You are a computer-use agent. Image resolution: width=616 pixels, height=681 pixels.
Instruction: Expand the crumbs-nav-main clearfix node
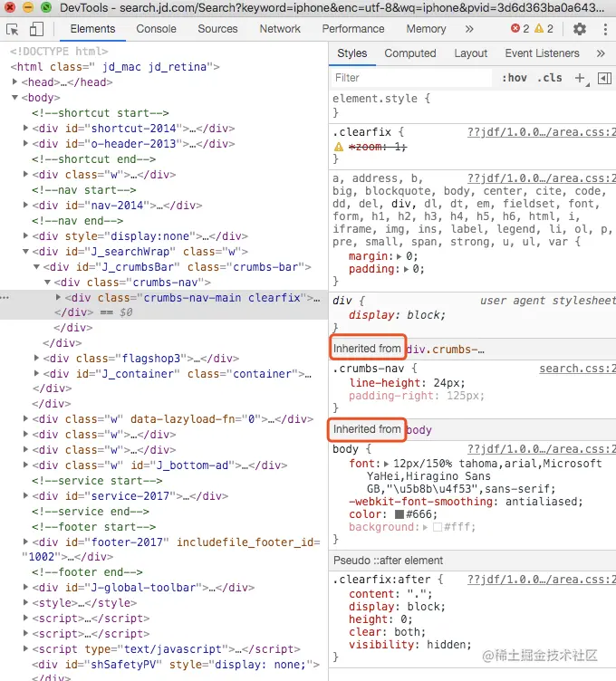[x=58, y=297]
